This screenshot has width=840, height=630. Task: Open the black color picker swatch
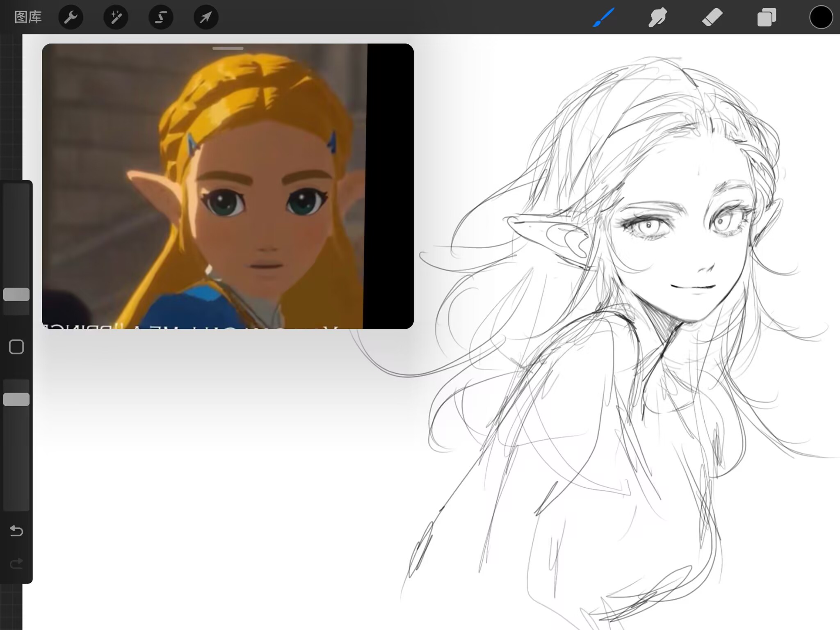click(x=821, y=17)
